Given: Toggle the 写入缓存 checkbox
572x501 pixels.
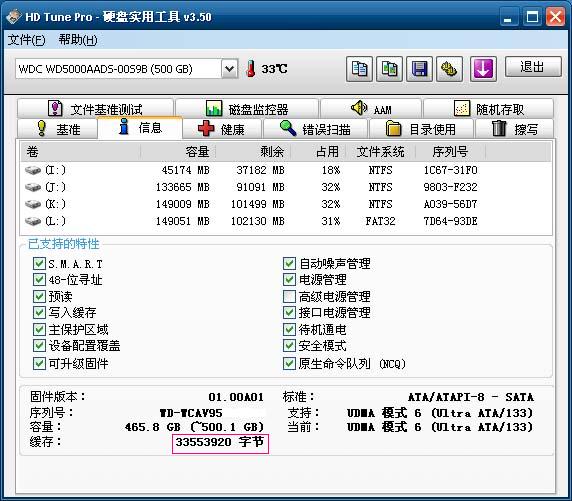Looking at the screenshot, I should point(39,312).
